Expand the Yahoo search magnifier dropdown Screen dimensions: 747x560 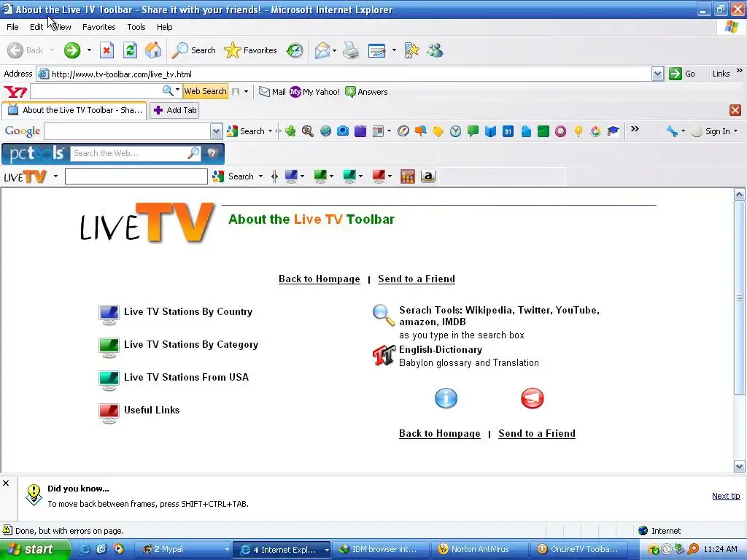pos(178,90)
